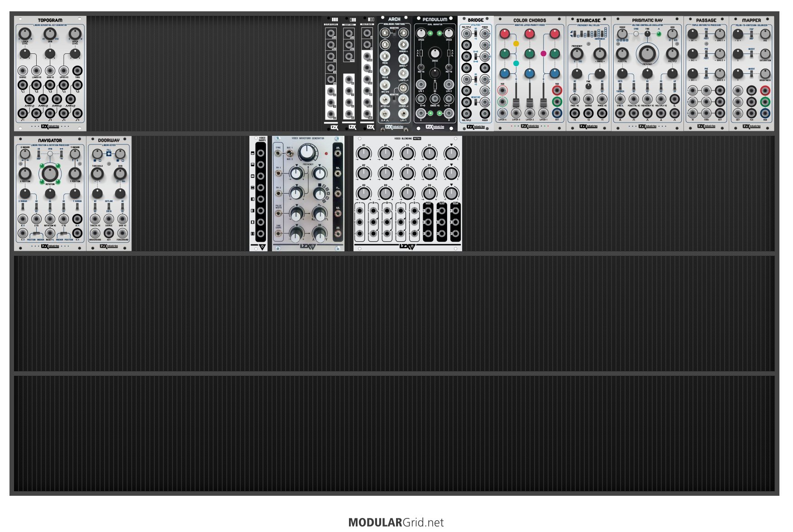Viewport: 793px width, 532px height.
Task: Select the Source input jack on Topogram
Action: pyautogui.click(x=23, y=71)
